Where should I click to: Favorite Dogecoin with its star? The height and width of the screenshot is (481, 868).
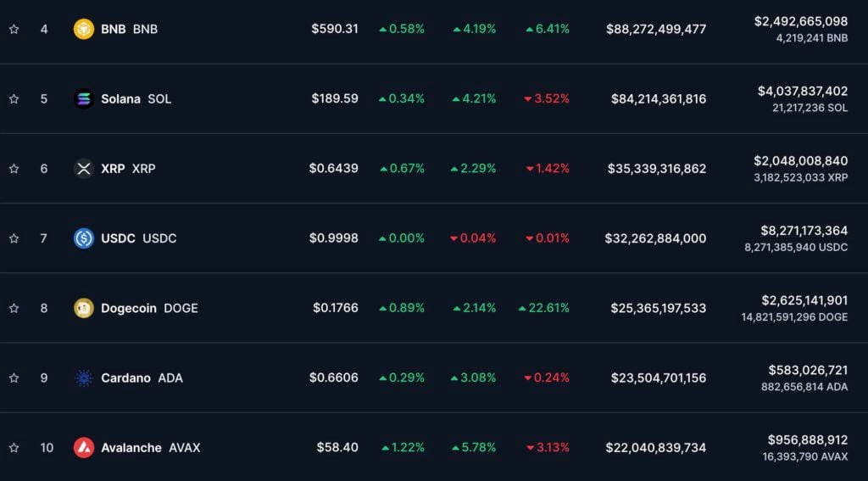point(14,308)
